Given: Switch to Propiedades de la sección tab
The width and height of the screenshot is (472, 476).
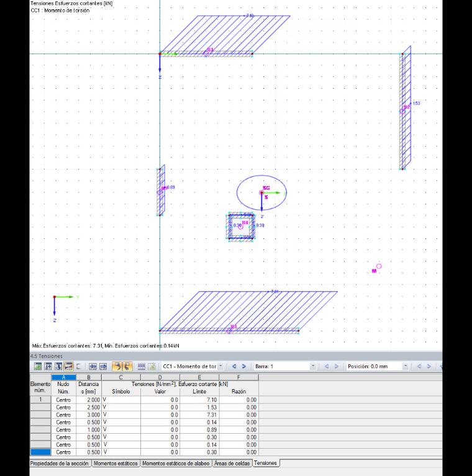Looking at the screenshot, I should click(x=60, y=463).
